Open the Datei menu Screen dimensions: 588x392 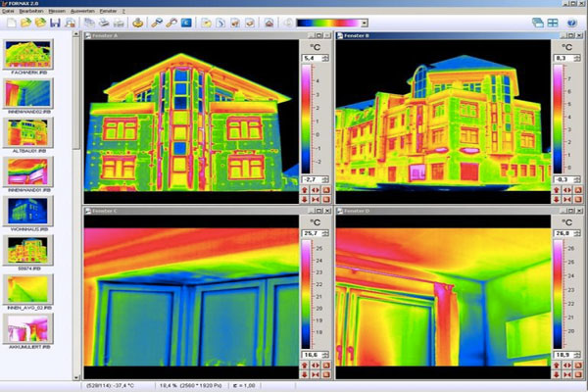coord(8,11)
